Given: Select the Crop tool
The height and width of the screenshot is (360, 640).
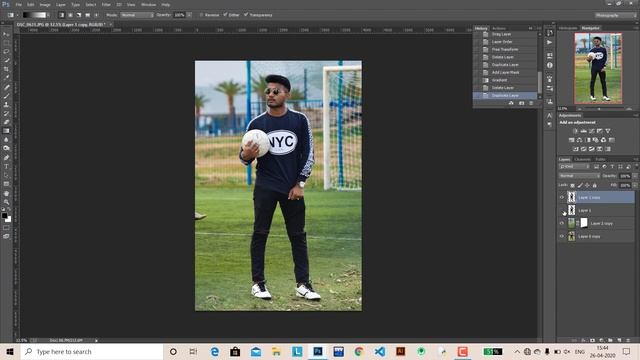Looking at the screenshot, I should click(x=6, y=69).
